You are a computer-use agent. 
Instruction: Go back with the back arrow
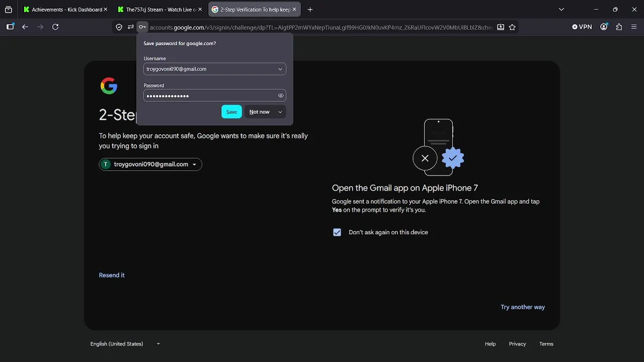pos(25,27)
